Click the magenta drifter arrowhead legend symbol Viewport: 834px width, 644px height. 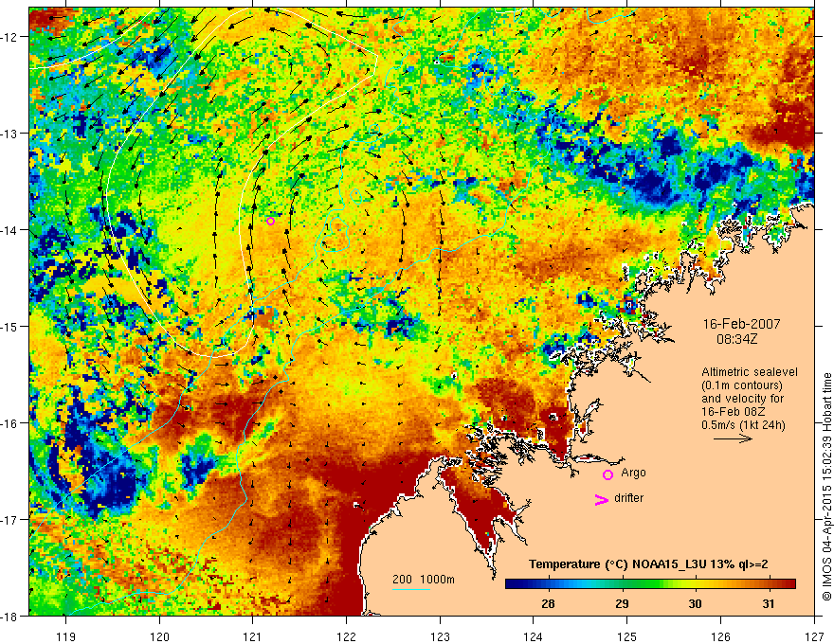click(602, 499)
